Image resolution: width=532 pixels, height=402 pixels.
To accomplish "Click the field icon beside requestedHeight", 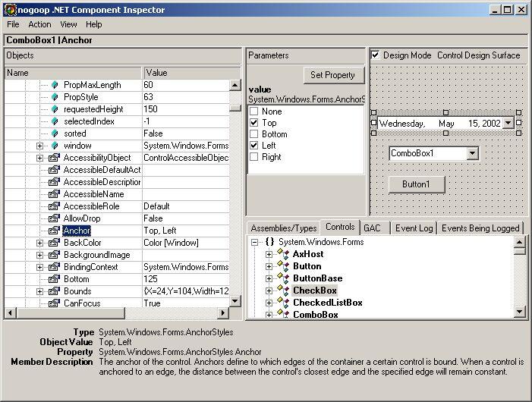I will 55,109.
